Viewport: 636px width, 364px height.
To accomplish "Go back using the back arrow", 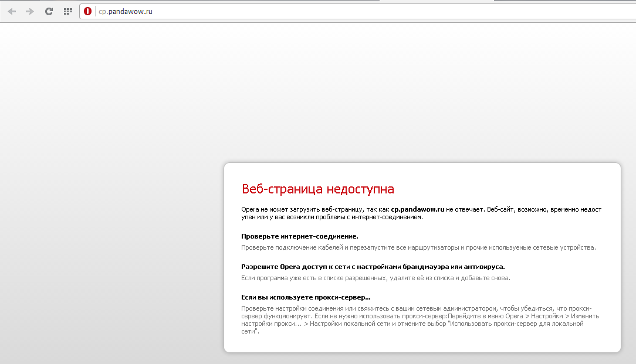I will click(x=12, y=11).
